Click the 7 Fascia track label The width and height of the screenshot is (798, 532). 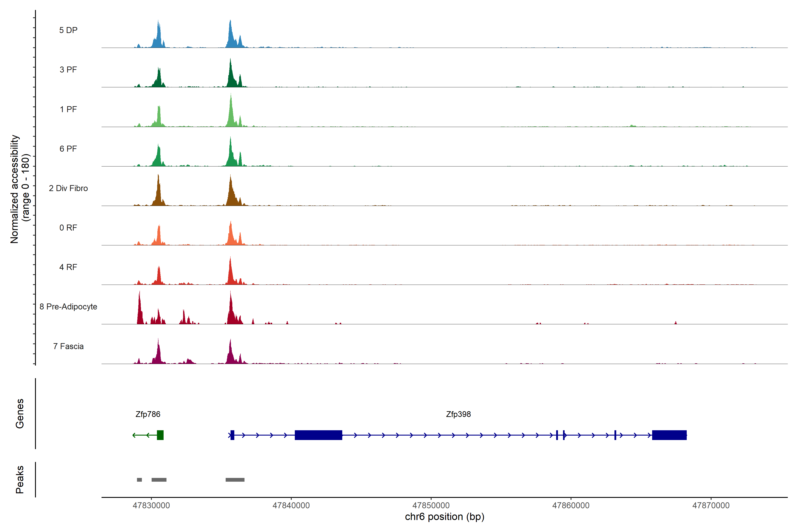coord(68,346)
